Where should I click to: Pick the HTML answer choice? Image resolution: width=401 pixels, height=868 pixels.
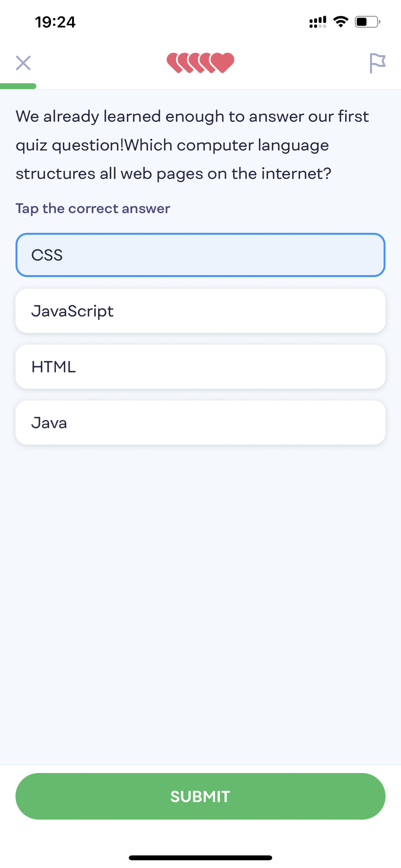(x=200, y=367)
